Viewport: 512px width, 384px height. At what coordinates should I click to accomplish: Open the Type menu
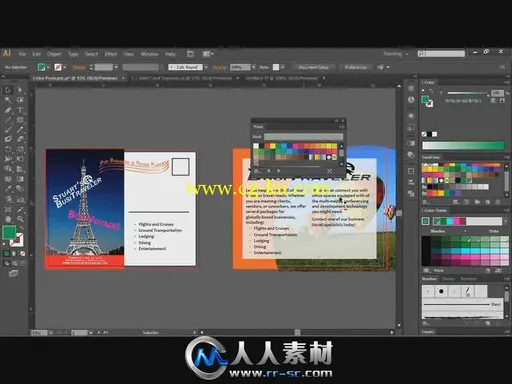73,54
